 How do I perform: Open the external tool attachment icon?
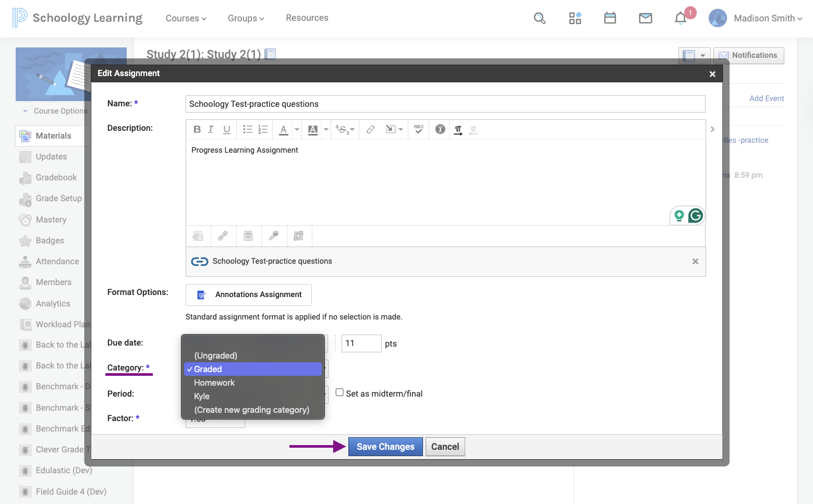point(298,236)
